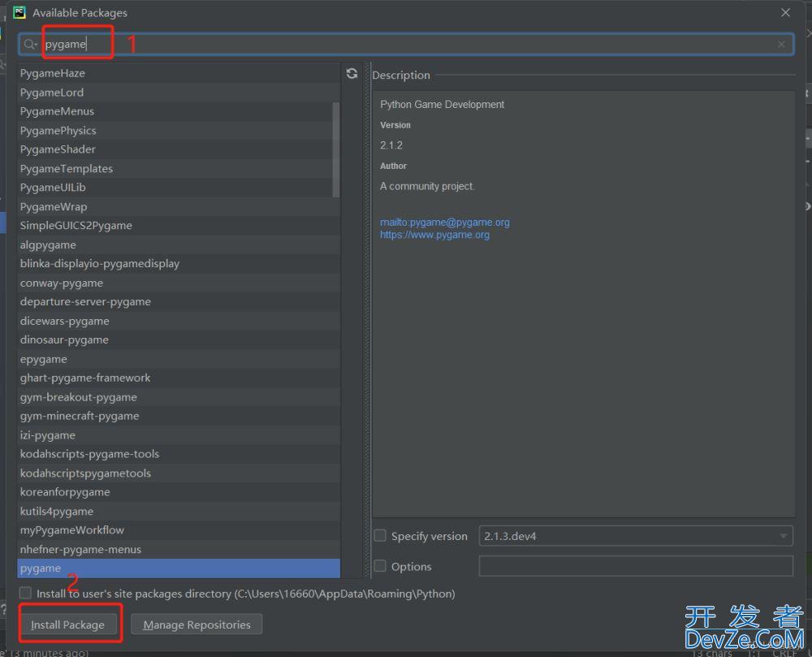Screen dimensions: 812x657
Task: Select departure-server-pygame package
Action: click(x=179, y=301)
